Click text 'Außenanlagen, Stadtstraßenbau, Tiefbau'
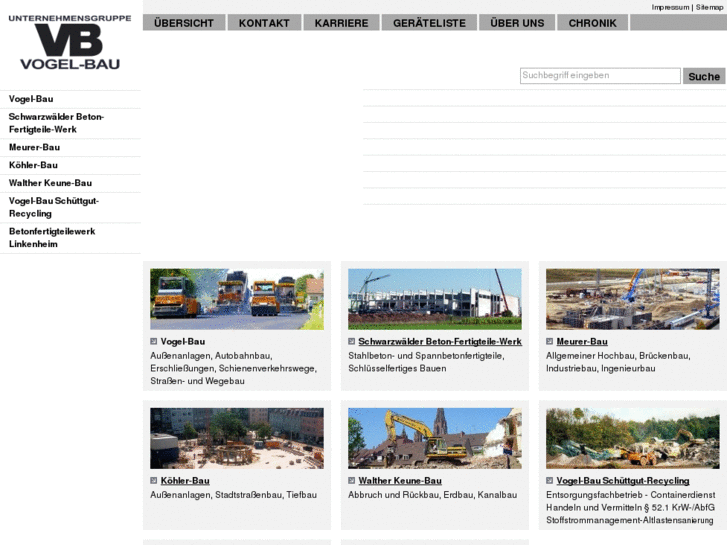This screenshot has height=545, width=727. [234, 495]
